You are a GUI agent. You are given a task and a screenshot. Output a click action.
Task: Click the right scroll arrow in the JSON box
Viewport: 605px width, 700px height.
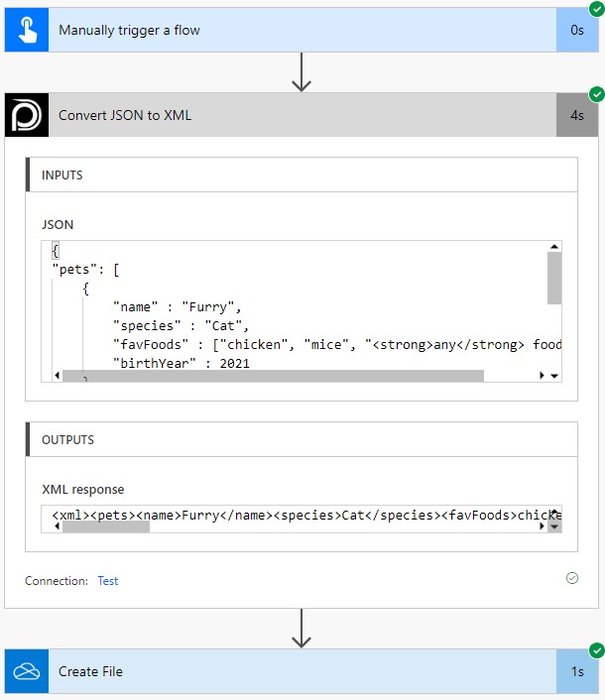(x=542, y=376)
